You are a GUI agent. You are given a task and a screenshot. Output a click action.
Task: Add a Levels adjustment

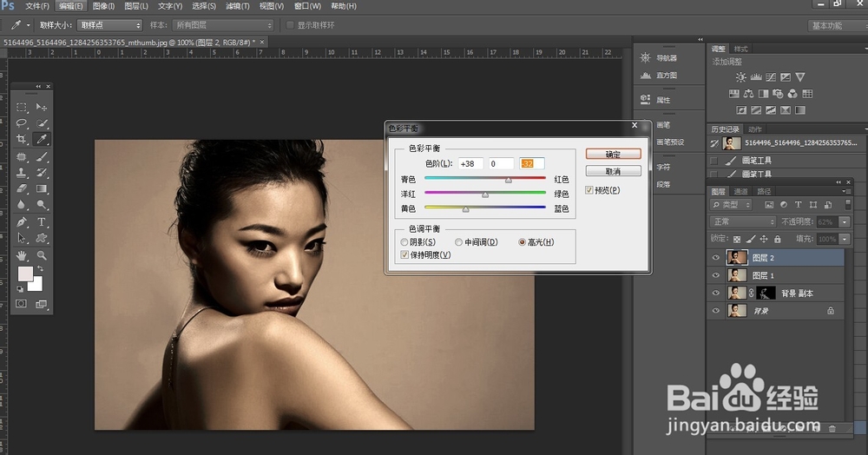tap(756, 77)
